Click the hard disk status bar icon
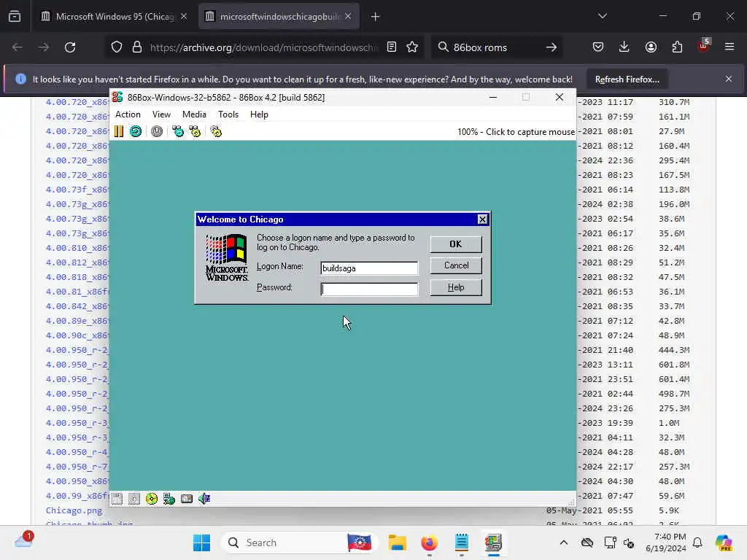The width and height of the screenshot is (747, 560). [x=187, y=499]
